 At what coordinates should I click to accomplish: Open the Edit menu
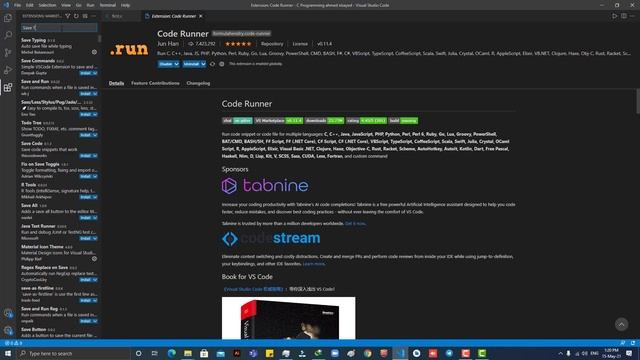pyautogui.click(x=30, y=5)
